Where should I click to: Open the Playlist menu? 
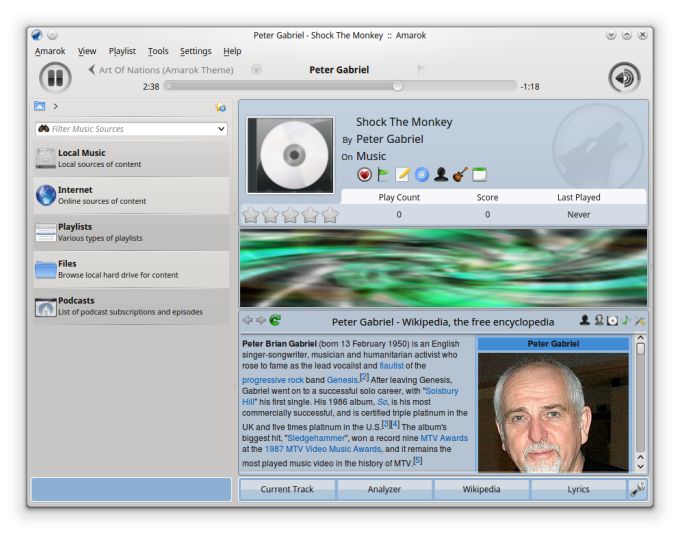(122, 51)
